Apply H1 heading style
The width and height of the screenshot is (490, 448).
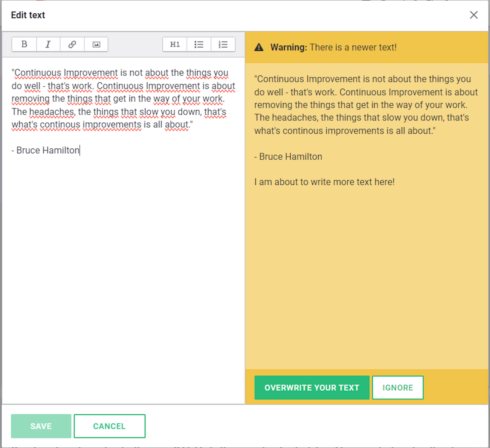(175, 44)
